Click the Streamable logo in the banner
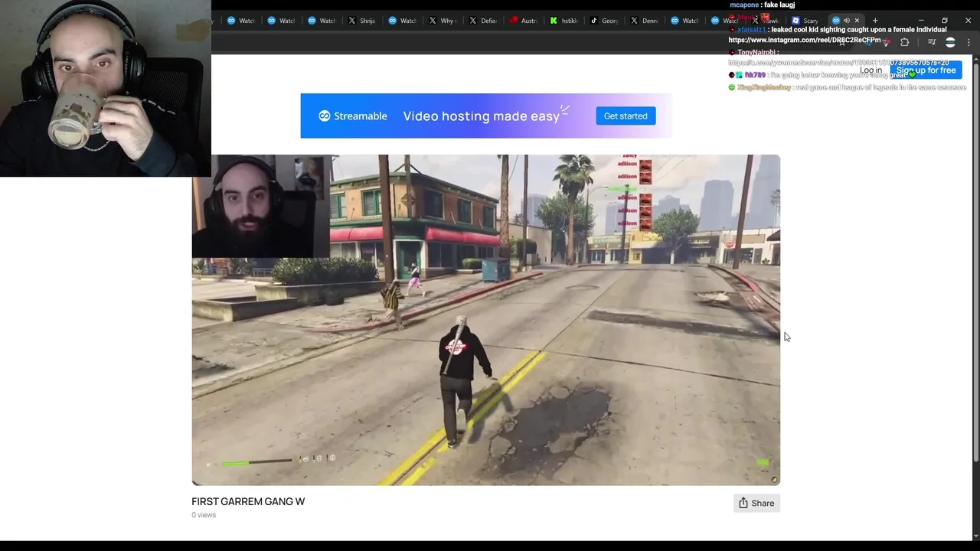980x551 pixels. tap(353, 116)
